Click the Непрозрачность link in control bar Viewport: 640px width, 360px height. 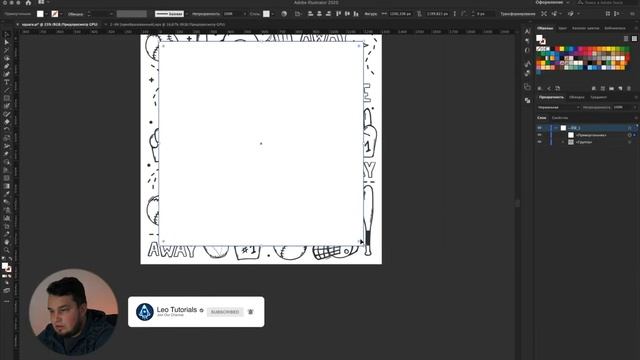(x=206, y=14)
